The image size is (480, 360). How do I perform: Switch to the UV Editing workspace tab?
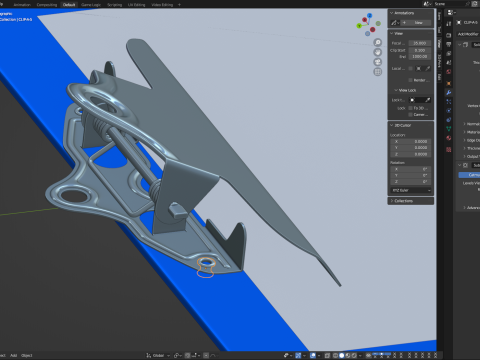pyautogui.click(x=137, y=5)
